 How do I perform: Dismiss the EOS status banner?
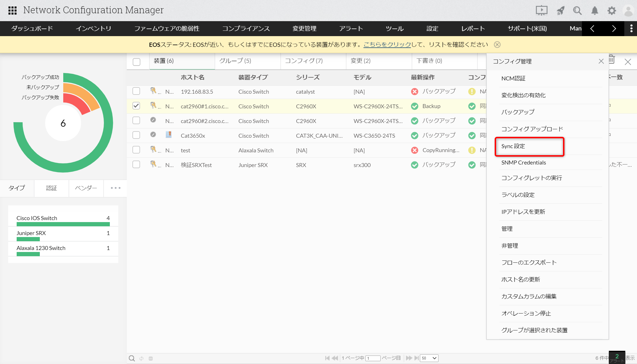tap(497, 45)
